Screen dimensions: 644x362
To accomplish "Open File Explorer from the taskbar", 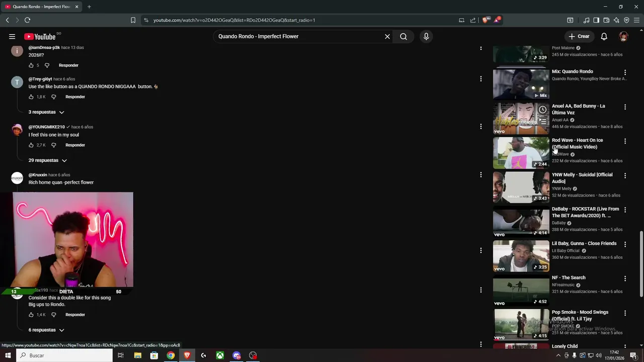I will pos(137,355).
